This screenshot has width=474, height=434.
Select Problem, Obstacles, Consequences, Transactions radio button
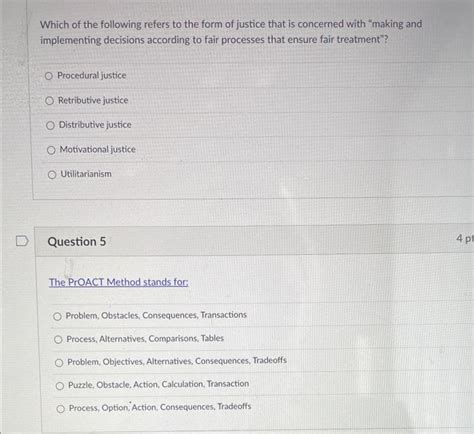point(57,316)
